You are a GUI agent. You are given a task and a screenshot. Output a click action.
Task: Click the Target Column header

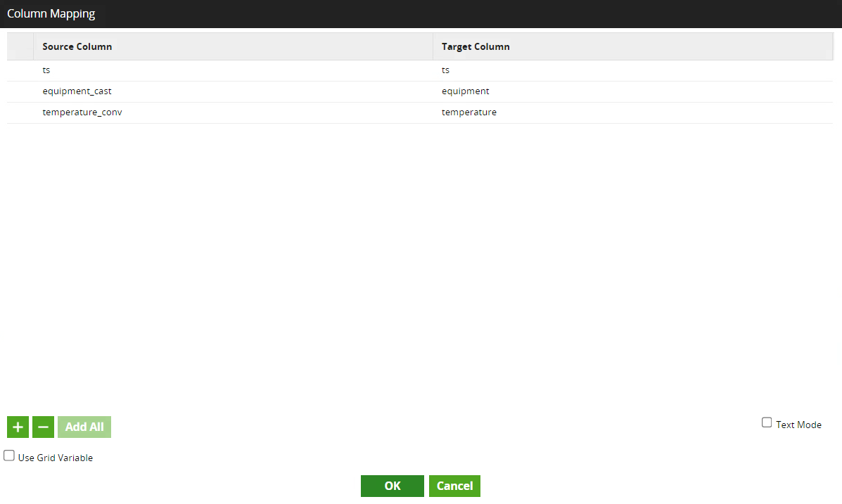pos(632,46)
